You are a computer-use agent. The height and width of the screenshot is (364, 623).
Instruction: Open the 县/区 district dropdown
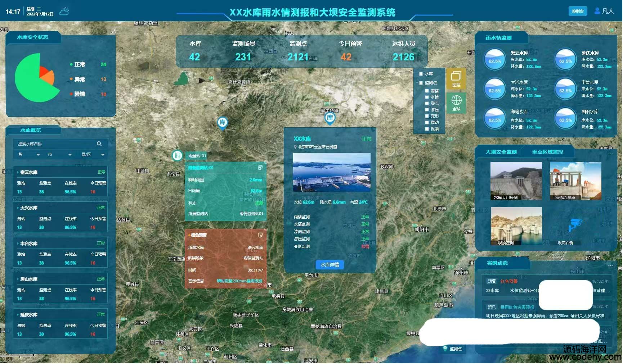coord(92,155)
